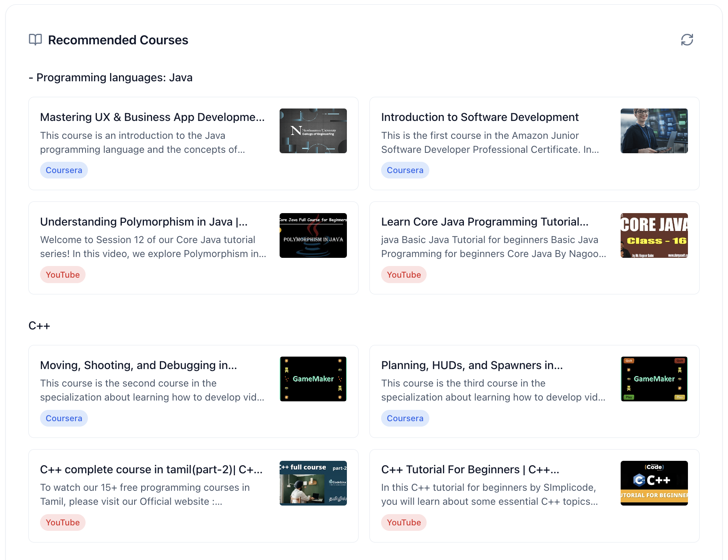Click the Coursera tag under Introduction to Software Development

(405, 170)
